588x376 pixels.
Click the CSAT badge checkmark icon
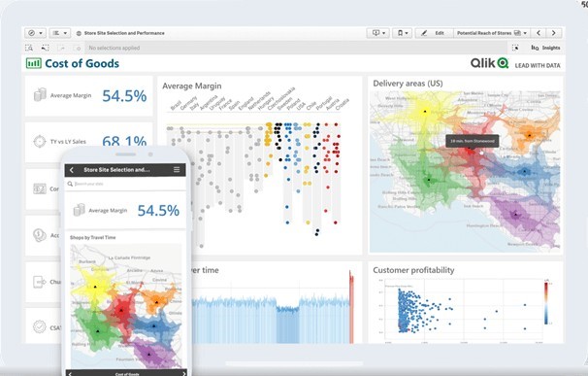pos(40,326)
